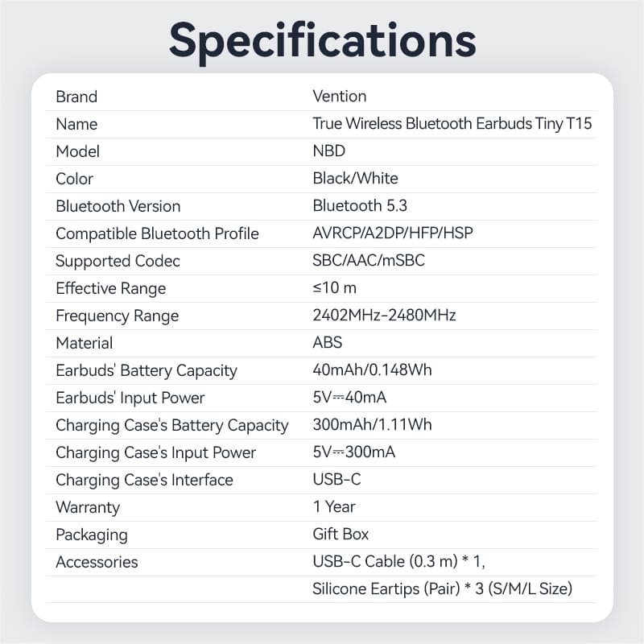Click the Charging Case's Input Power label

(155, 452)
